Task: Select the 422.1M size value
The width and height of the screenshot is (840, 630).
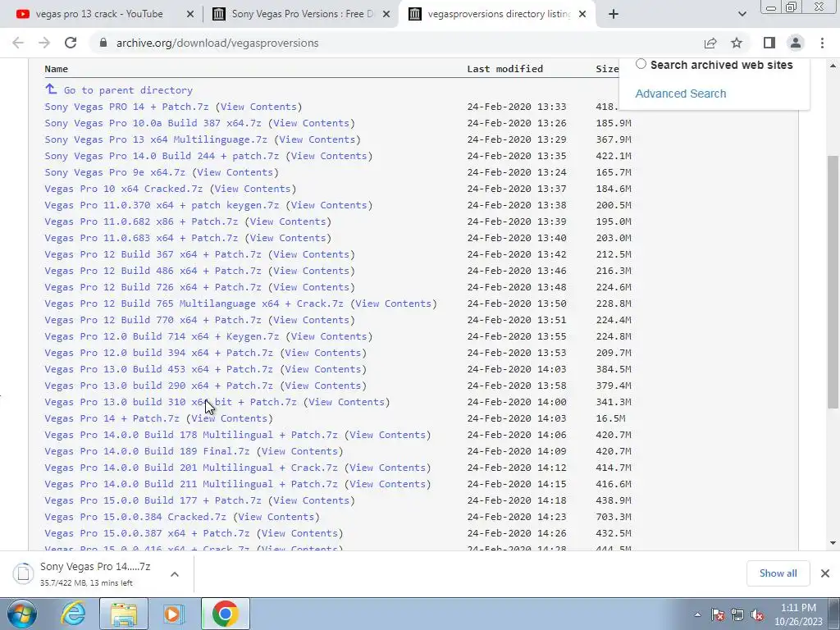Action: click(x=614, y=156)
